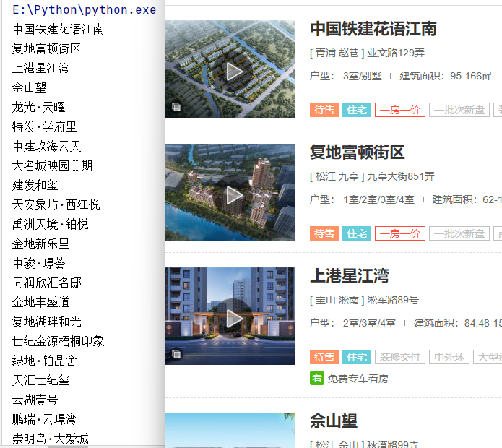The height and width of the screenshot is (448, 502).
Task: Click 住宅 tag of 复地富顿街区
Action: 357,233
